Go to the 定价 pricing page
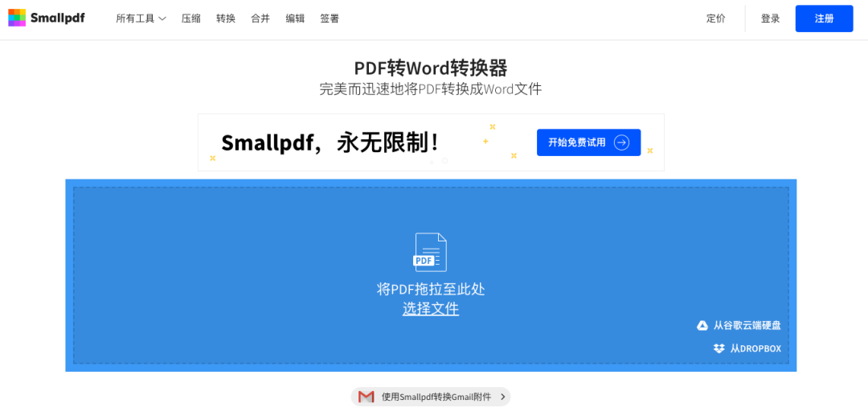The height and width of the screenshot is (416, 868). point(716,19)
